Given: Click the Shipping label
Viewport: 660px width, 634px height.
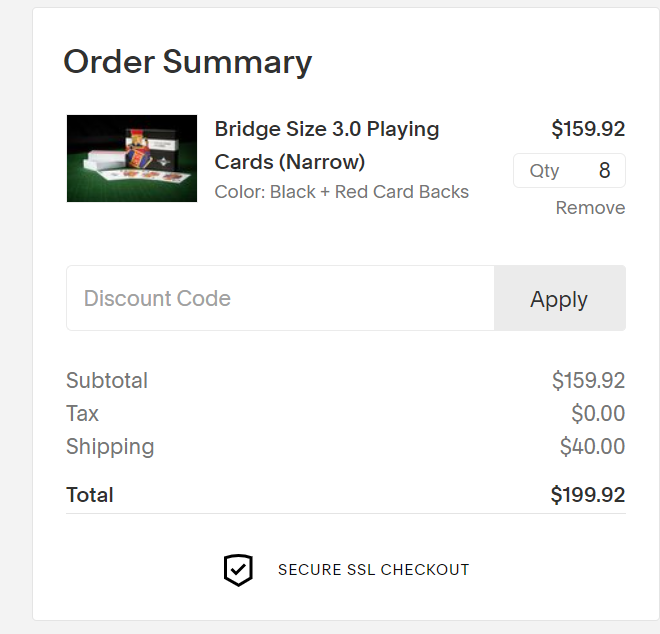Looking at the screenshot, I should coord(110,447).
